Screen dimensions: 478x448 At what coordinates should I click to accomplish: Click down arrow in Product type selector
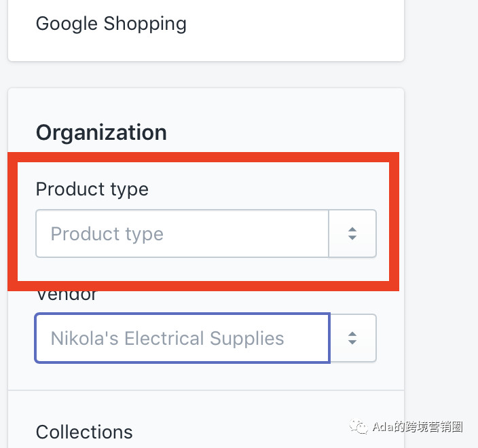[x=352, y=239]
